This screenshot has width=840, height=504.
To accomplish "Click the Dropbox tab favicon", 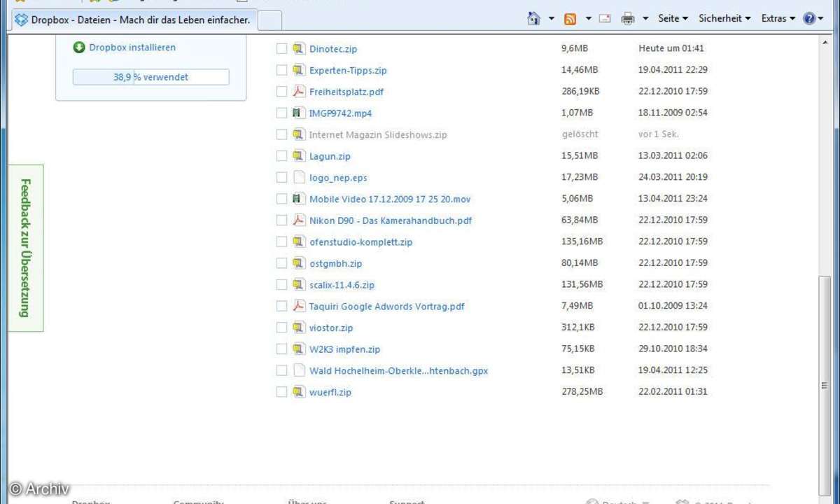I will [22, 20].
